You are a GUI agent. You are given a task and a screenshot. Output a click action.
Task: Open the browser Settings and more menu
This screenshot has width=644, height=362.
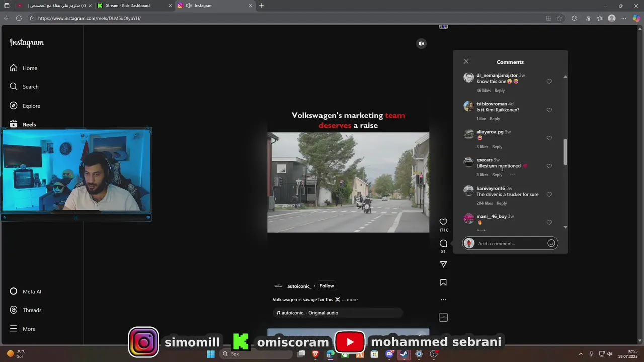624,18
